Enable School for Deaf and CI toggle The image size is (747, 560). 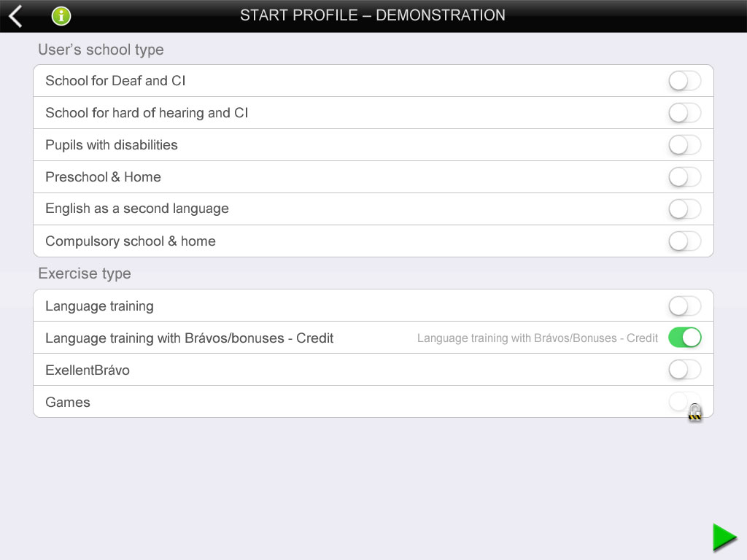(x=684, y=81)
